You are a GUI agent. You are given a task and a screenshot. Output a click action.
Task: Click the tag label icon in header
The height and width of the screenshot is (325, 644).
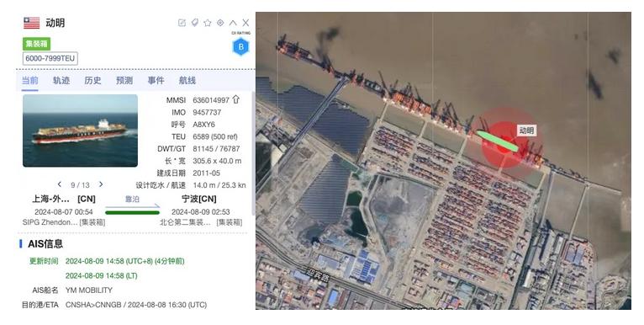click(195, 23)
